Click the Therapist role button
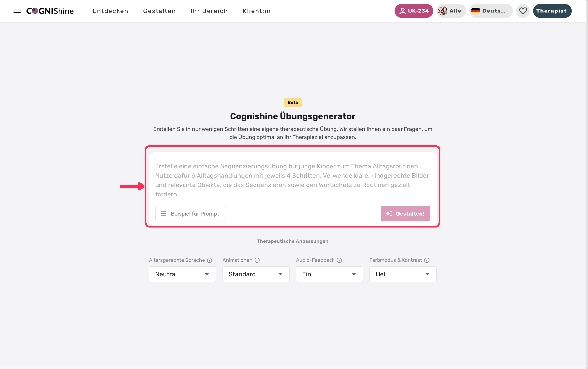Viewport: 588px width, 369px height. point(552,11)
